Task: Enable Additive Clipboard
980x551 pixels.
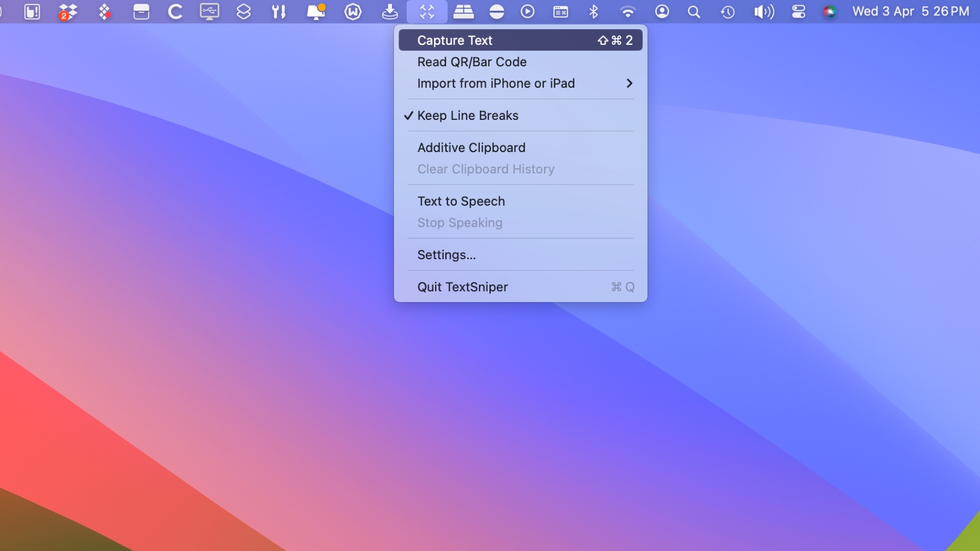Action: coord(520,147)
